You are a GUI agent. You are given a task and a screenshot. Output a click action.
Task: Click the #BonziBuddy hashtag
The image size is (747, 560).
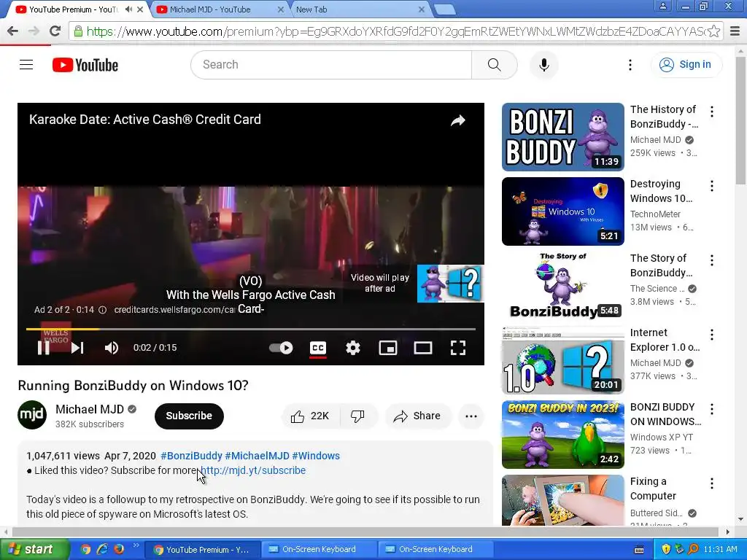pyautogui.click(x=192, y=456)
